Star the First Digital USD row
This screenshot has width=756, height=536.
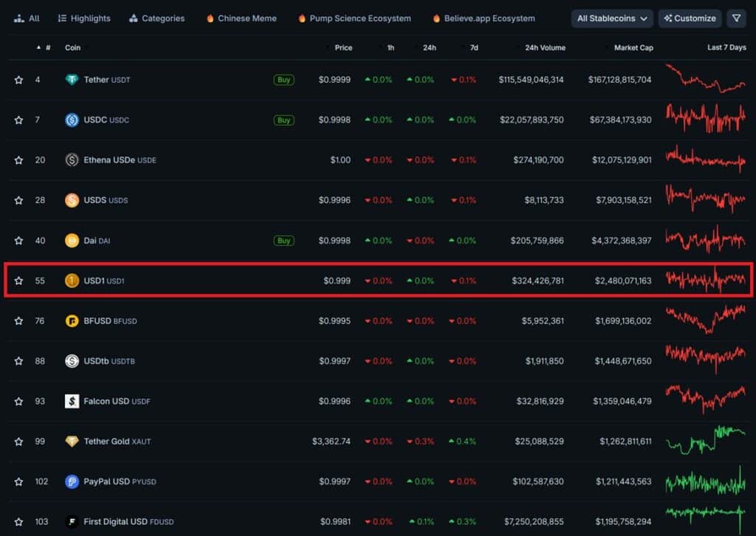click(18, 521)
